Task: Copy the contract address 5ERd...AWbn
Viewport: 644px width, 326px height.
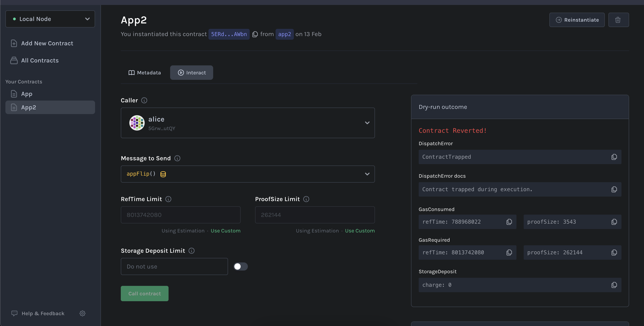Action: (x=255, y=34)
